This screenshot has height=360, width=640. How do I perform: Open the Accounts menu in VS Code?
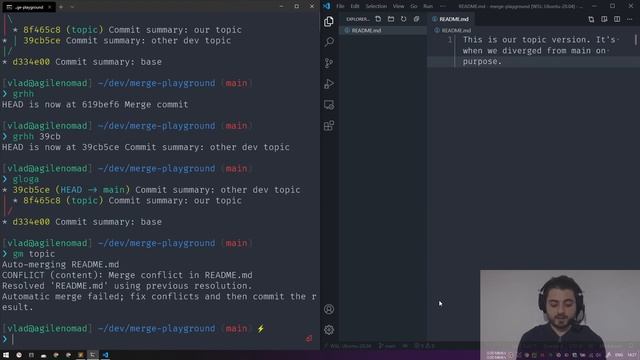pos(329,309)
